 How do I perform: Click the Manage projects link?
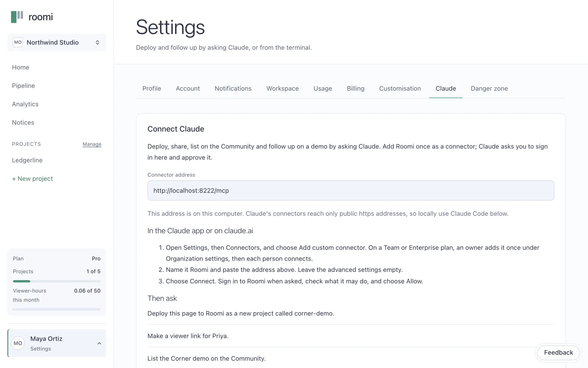pos(92,144)
